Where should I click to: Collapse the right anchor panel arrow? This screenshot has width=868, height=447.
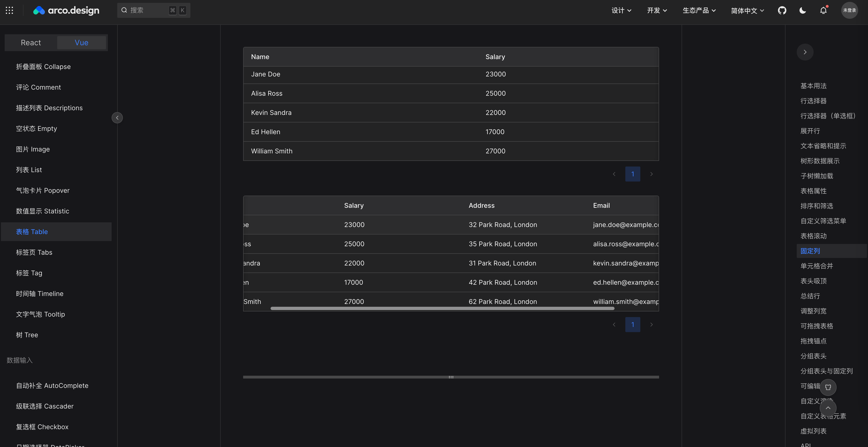point(805,52)
